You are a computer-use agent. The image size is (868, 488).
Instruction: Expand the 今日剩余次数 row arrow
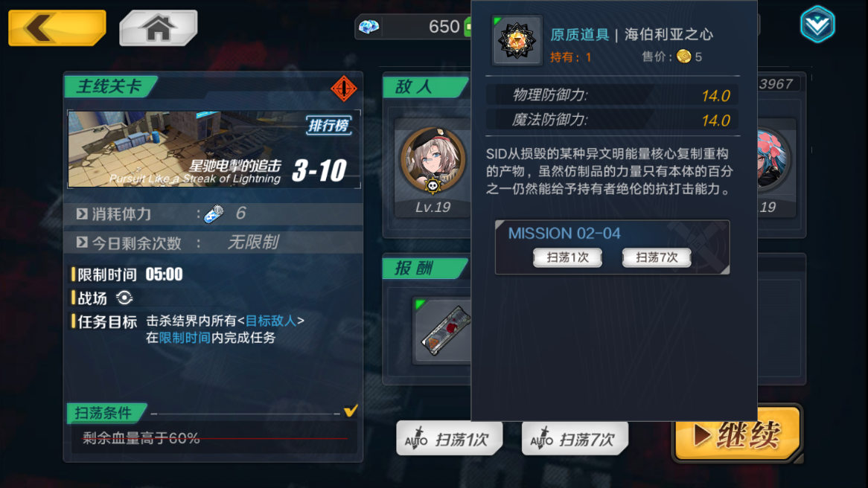tap(82, 243)
